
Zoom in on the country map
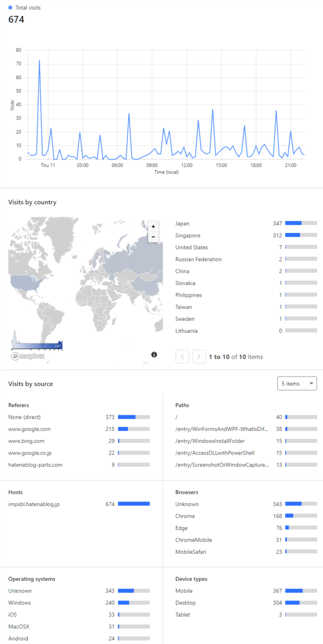coord(153,226)
